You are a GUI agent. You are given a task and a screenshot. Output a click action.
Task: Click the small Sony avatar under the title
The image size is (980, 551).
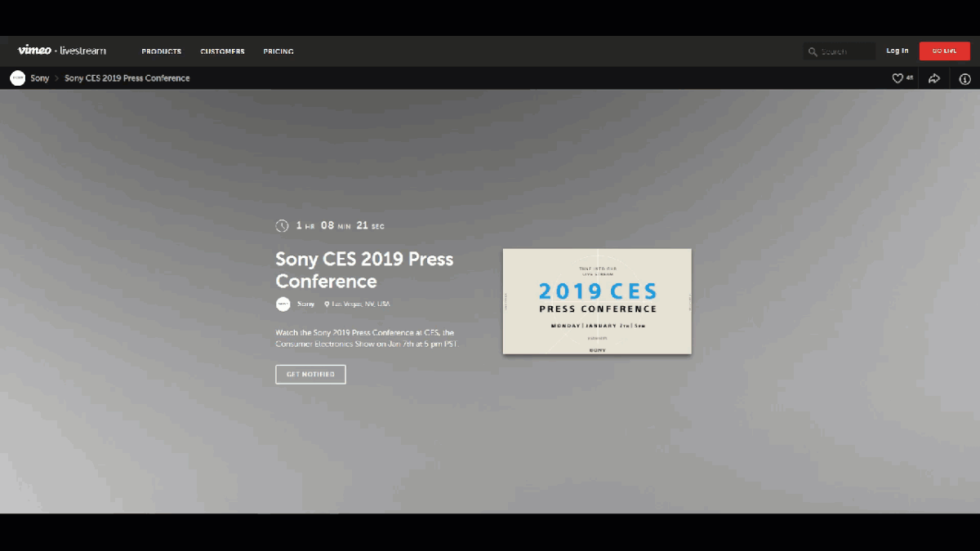click(x=283, y=304)
